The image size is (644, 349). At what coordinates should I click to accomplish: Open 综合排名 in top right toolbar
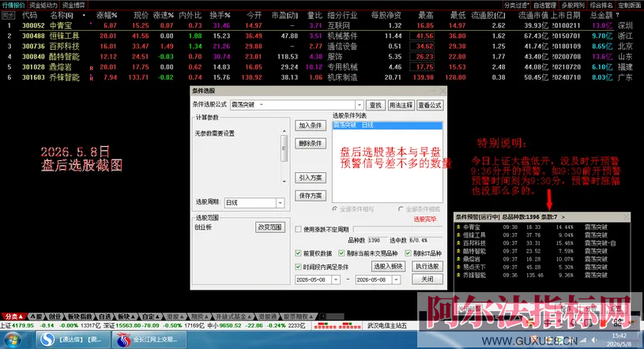(601, 6)
